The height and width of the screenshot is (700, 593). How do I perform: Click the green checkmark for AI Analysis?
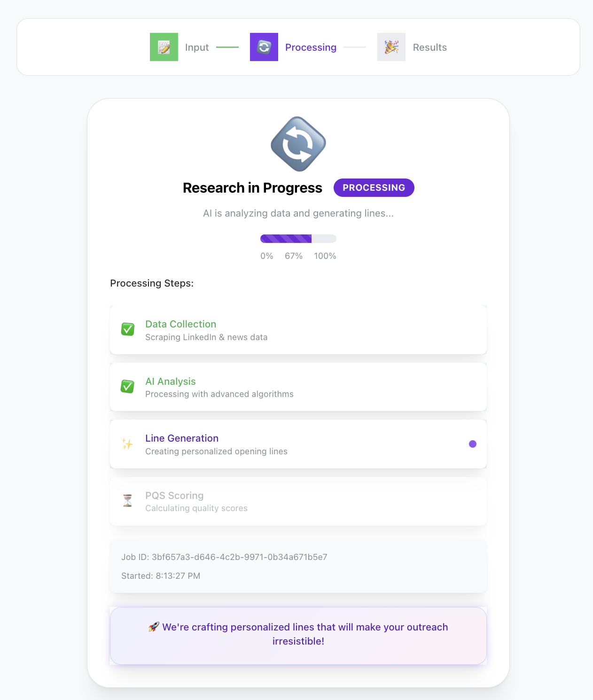(127, 387)
